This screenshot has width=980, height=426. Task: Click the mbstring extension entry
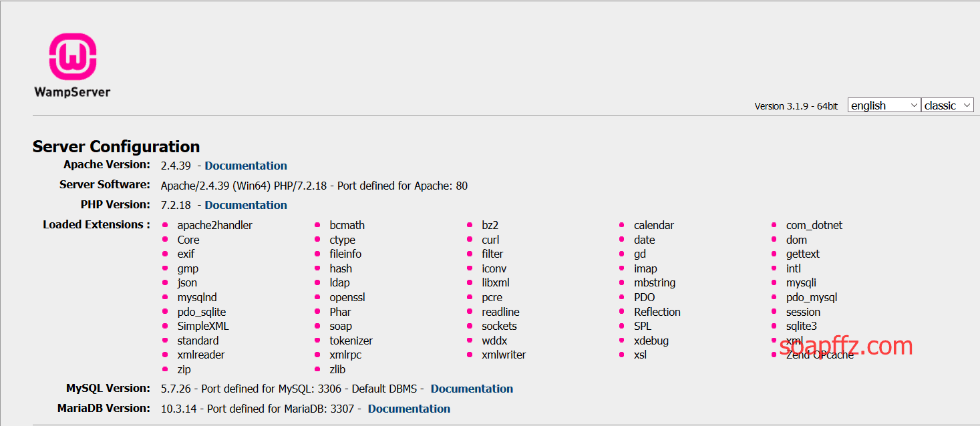click(654, 282)
